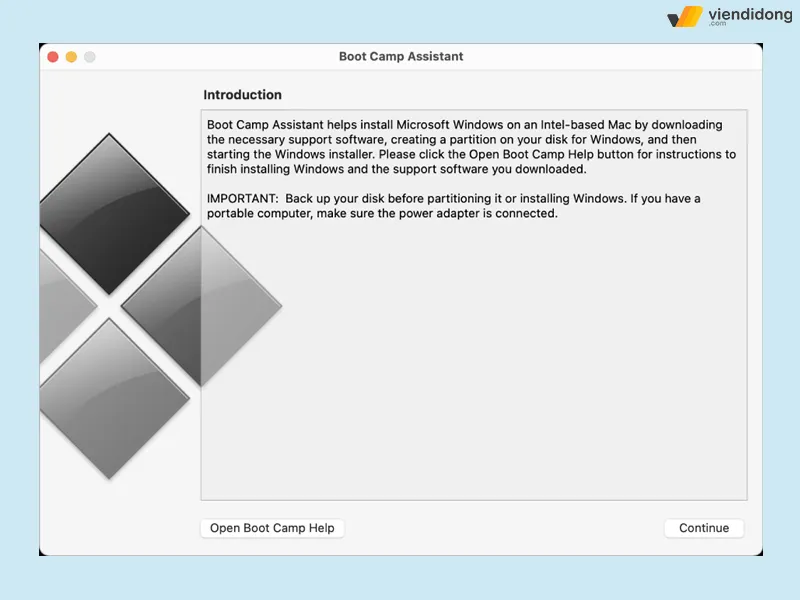This screenshot has width=800, height=600.
Task: Minimize the window with the yellow button
Action: click(x=71, y=57)
